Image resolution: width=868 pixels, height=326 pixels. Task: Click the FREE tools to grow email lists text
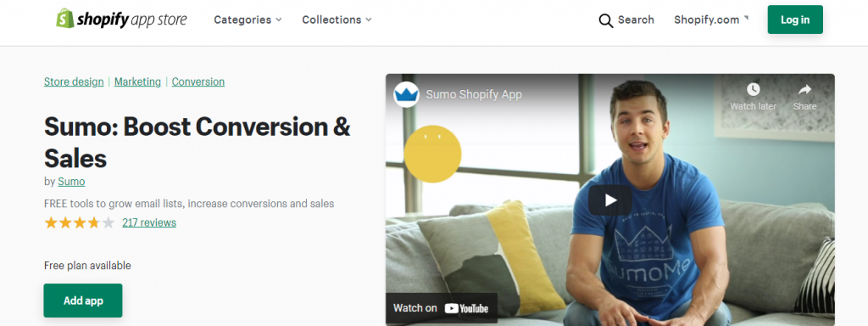click(189, 204)
